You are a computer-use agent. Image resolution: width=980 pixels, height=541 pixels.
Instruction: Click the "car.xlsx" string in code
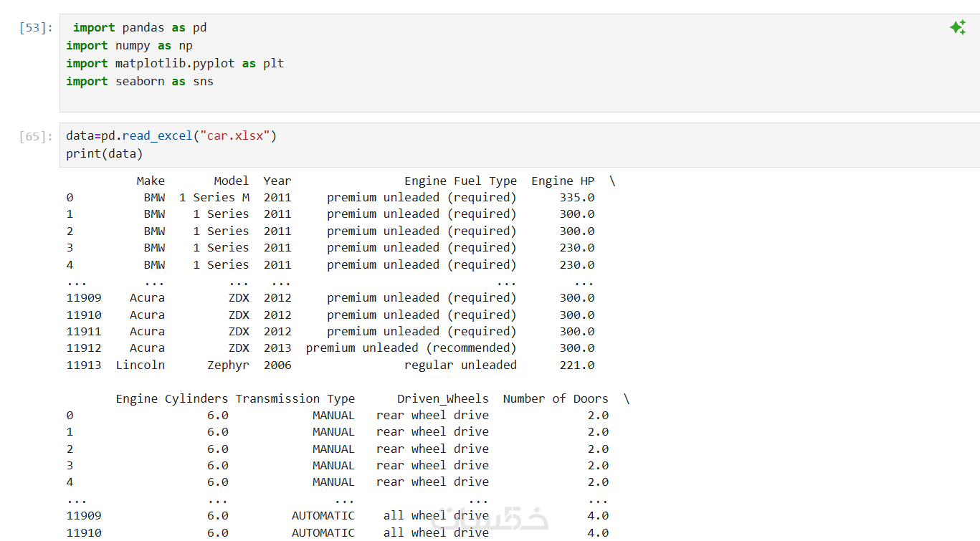click(x=235, y=136)
